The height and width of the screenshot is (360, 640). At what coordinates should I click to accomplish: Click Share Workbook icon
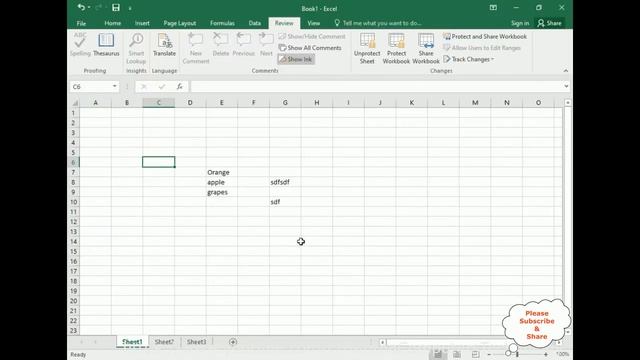(426, 48)
